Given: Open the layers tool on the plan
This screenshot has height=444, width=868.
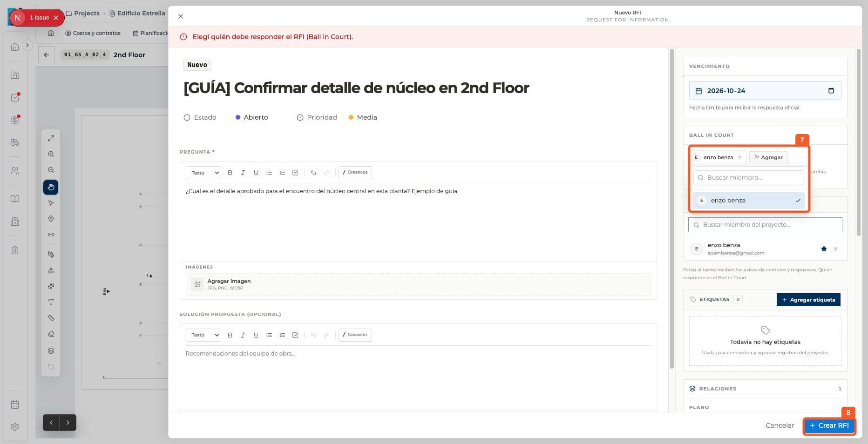Looking at the screenshot, I should [x=51, y=351].
